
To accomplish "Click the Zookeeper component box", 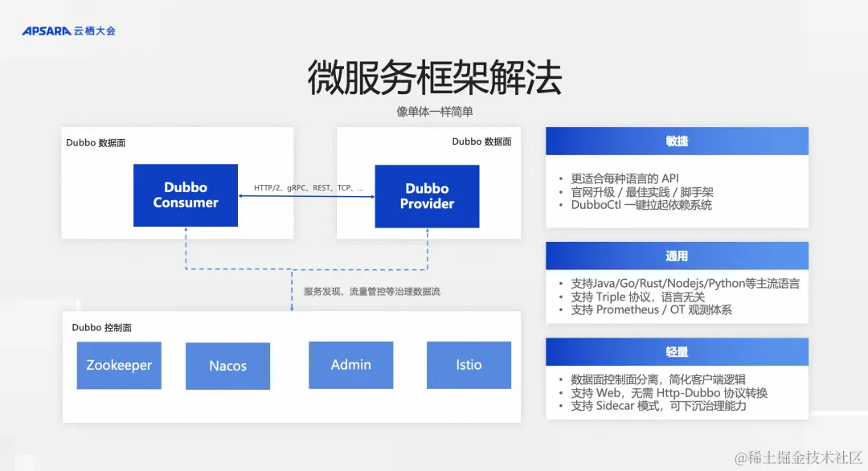I will tap(119, 365).
